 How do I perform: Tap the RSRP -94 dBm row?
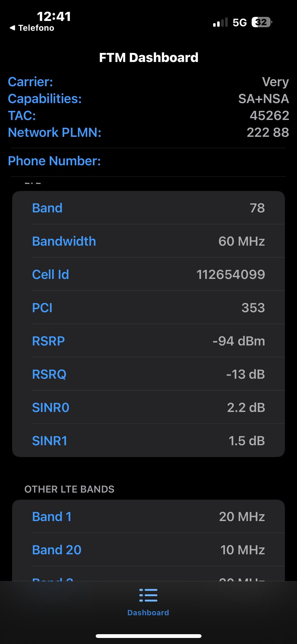(x=148, y=341)
